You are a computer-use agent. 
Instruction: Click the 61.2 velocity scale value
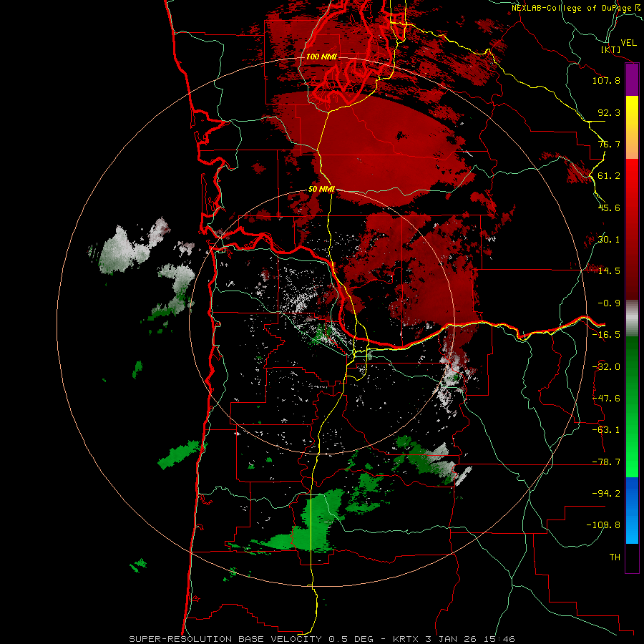[x=609, y=176]
